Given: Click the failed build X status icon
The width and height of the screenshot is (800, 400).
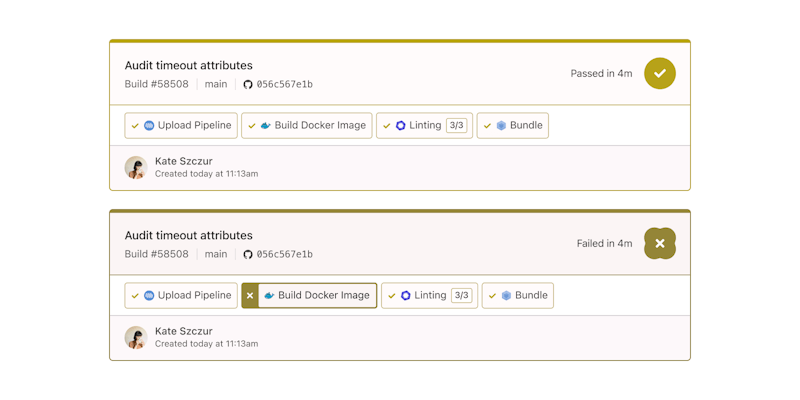Looking at the screenshot, I should pos(660,243).
